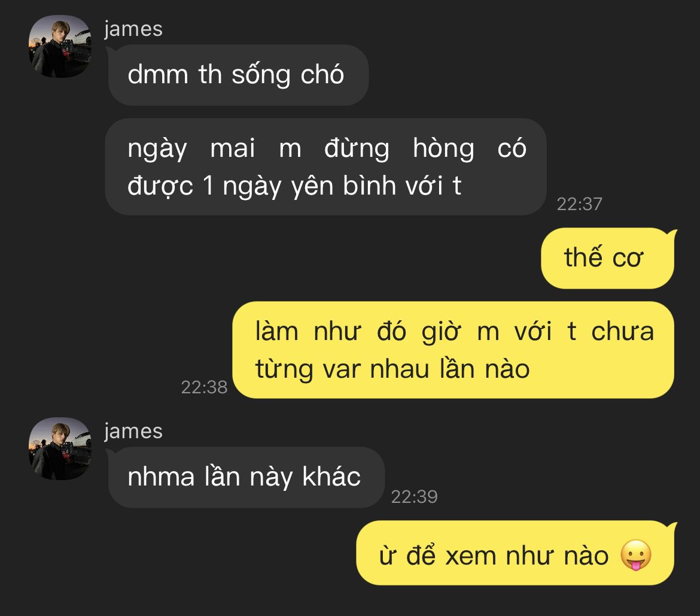Click the sender name 'james' at the top
This screenshot has width=700, height=616.
coord(133,29)
